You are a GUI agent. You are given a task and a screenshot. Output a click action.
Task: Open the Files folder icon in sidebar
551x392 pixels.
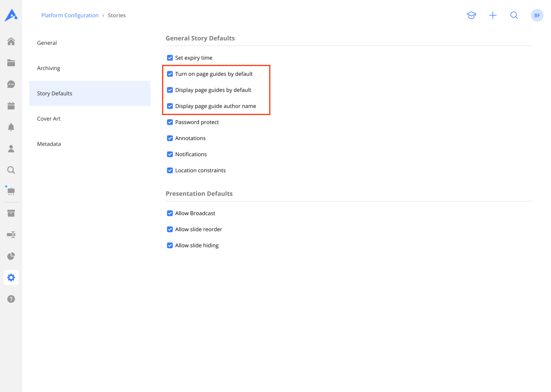[11, 63]
